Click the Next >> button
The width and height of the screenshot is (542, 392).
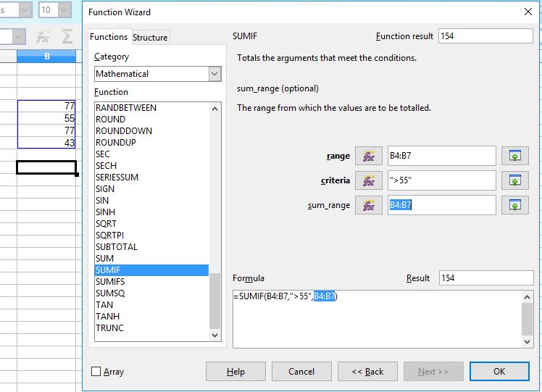tap(433, 371)
